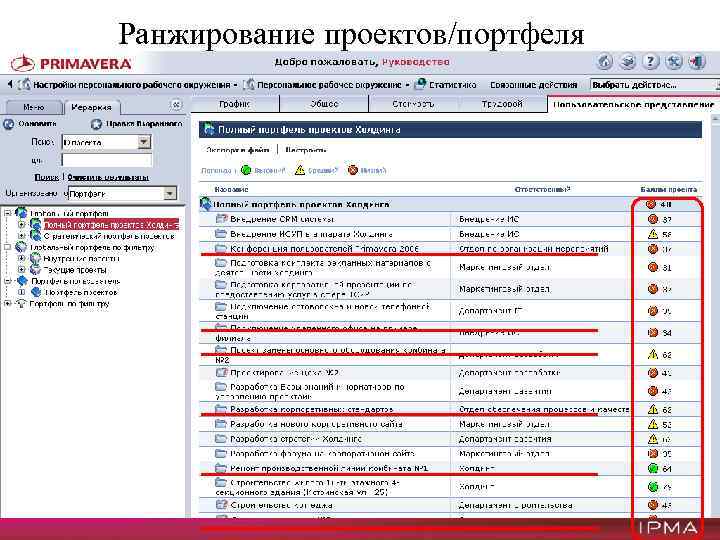Sort by the Название column header
The image size is (720, 540).
tap(231, 189)
